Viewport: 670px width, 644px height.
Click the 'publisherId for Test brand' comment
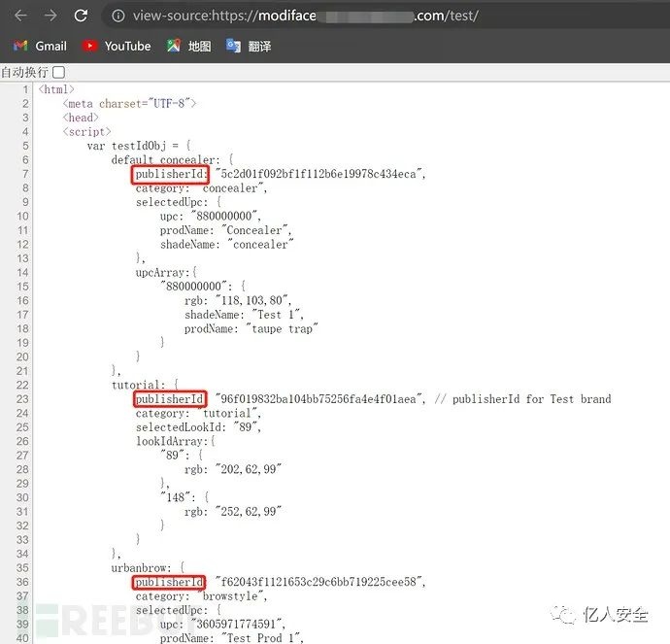(523, 399)
